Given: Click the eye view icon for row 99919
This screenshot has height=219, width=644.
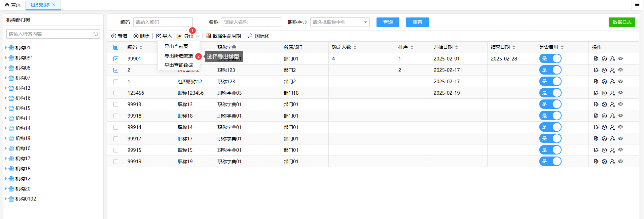Looking at the screenshot, I should [620, 162].
